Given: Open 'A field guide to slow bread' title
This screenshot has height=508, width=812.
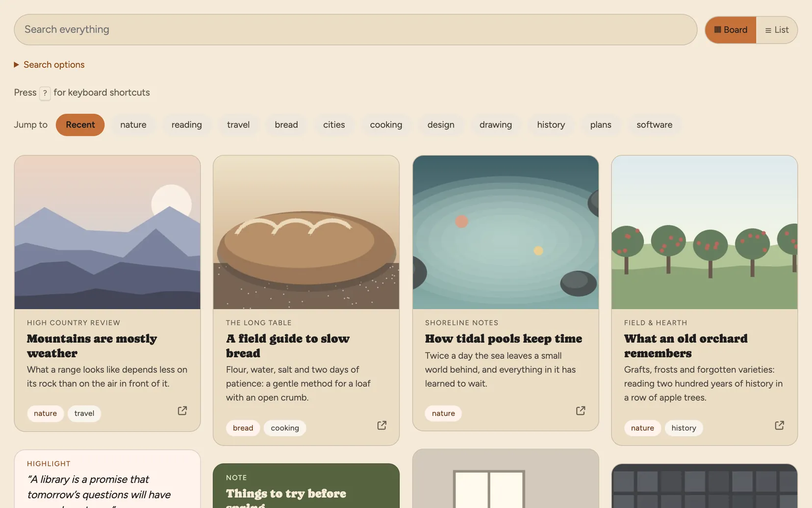Looking at the screenshot, I should click(288, 346).
